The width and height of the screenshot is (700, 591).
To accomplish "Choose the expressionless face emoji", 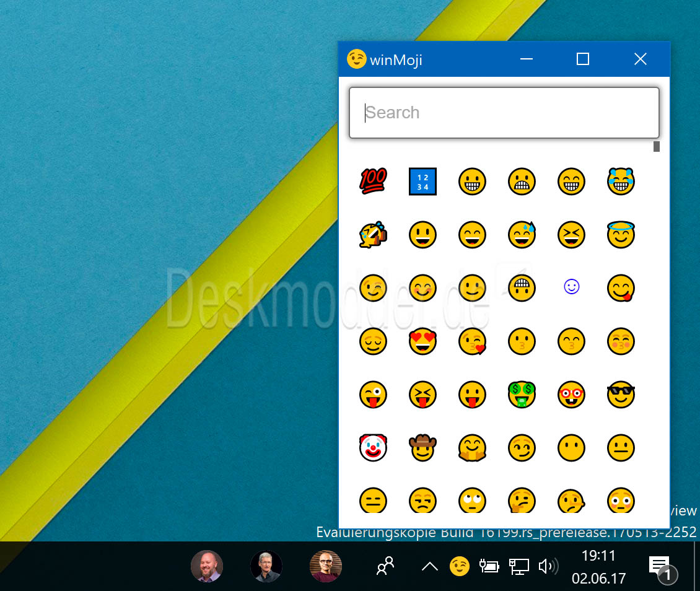I will 373,500.
